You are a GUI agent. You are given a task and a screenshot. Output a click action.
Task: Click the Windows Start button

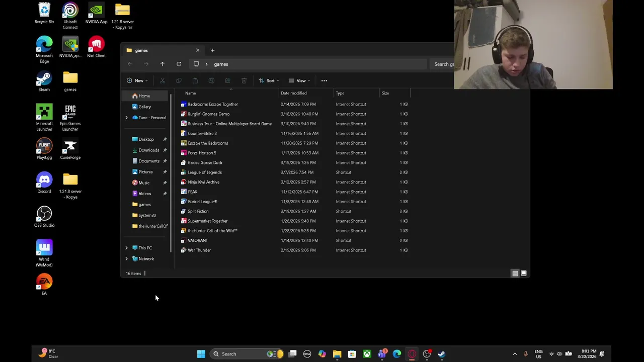tap(201, 354)
